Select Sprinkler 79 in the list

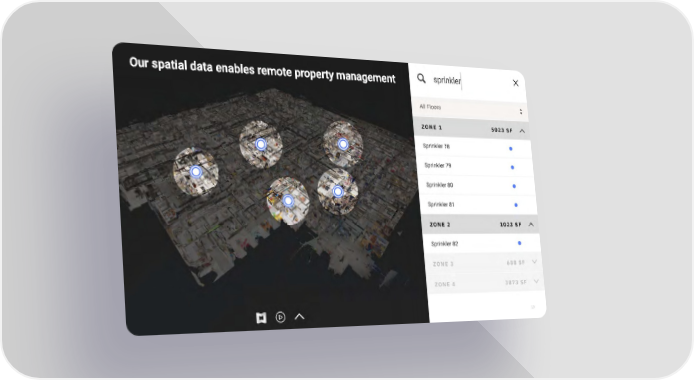point(438,165)
